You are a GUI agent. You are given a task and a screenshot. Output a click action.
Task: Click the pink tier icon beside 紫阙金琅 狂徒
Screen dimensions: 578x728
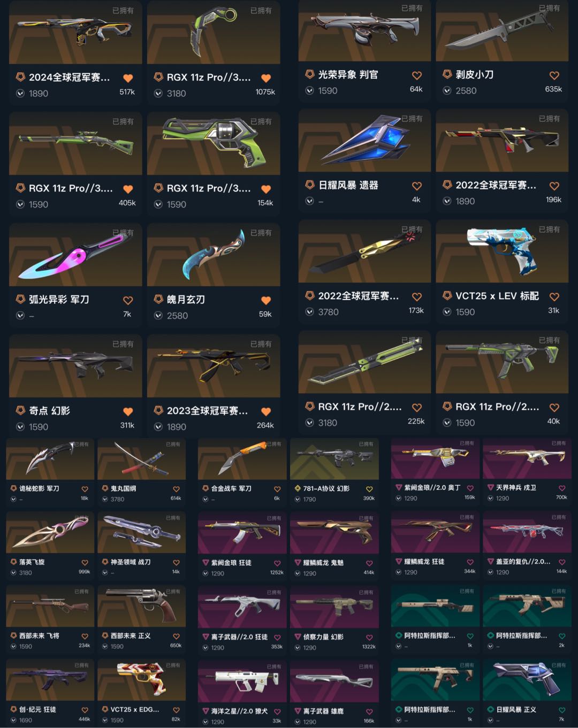click(x=206, y=563)
